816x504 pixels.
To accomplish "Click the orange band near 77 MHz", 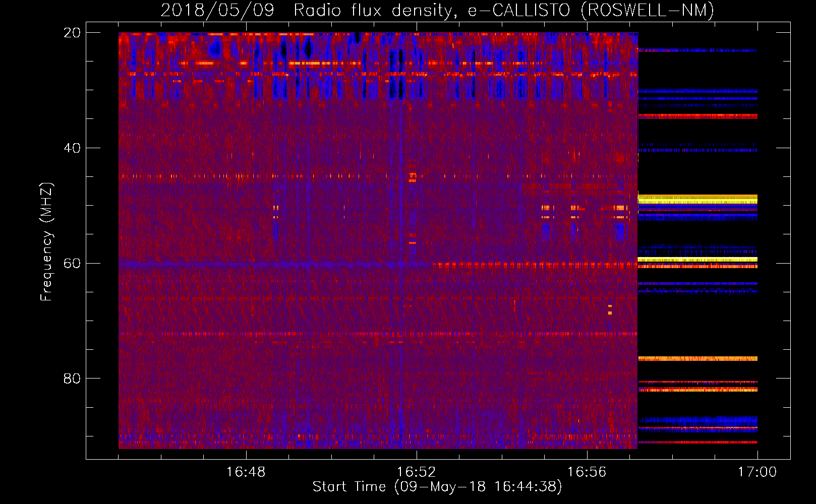I will click(697, 359).
